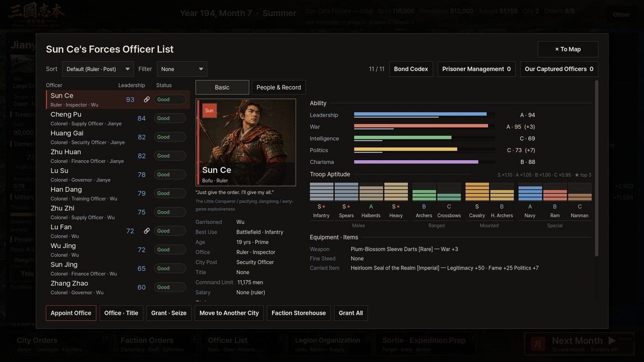The image size is (644, 362).
Task: Click the Charisma ability bar
Action: point(424,162)
